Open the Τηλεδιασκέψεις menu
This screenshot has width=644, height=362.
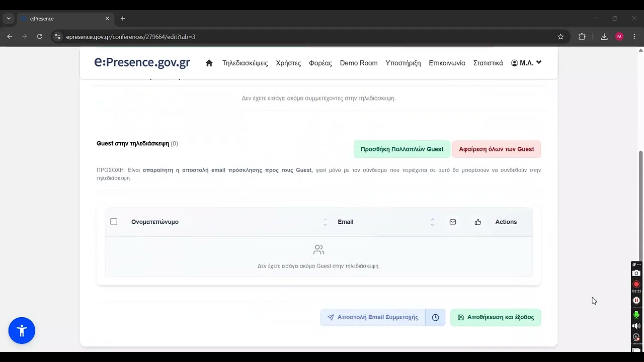(x=245, y=63)
